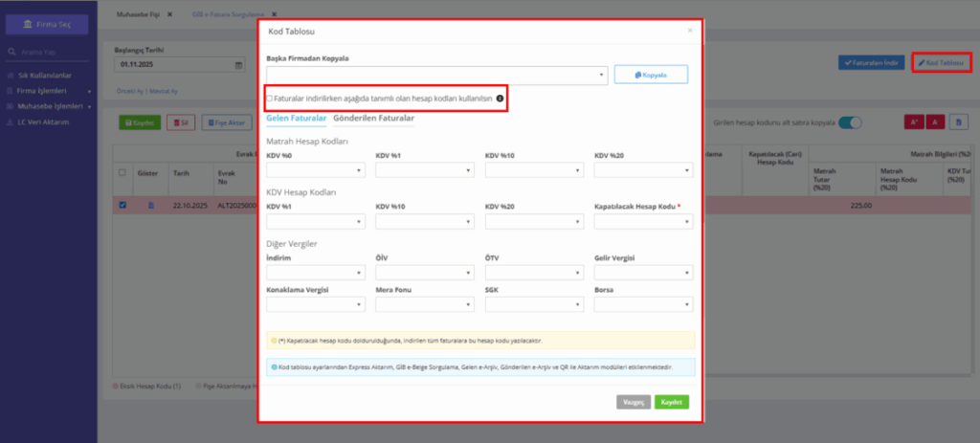Click the Vazgeç cancel button
Screen dimensions: 980x443
tap(634, 402)
